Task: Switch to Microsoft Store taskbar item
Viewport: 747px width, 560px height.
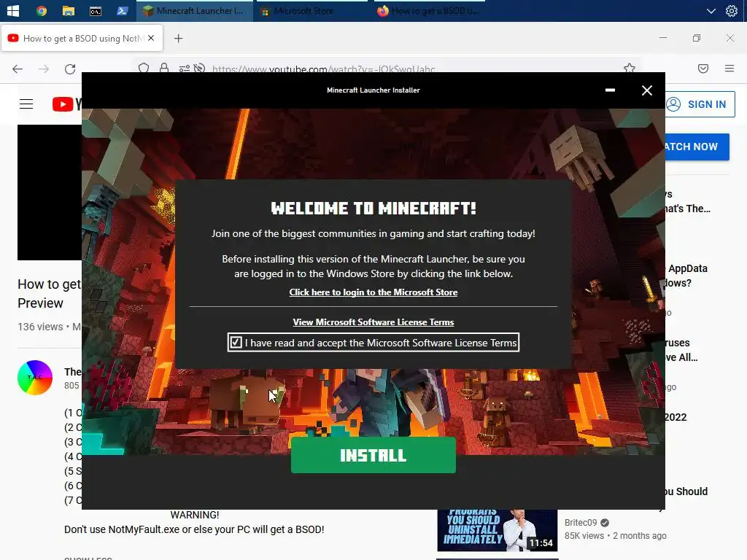Action: [x=311, y=10]
